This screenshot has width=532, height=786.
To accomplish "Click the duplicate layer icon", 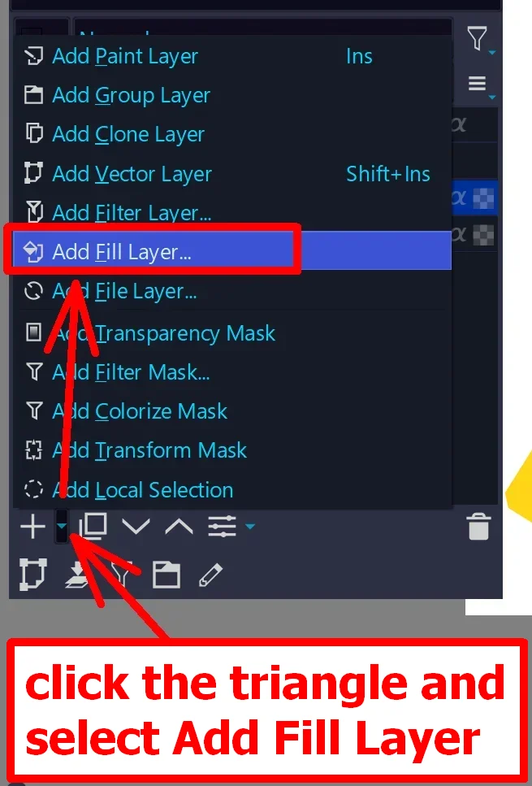I will click(93, 527).
